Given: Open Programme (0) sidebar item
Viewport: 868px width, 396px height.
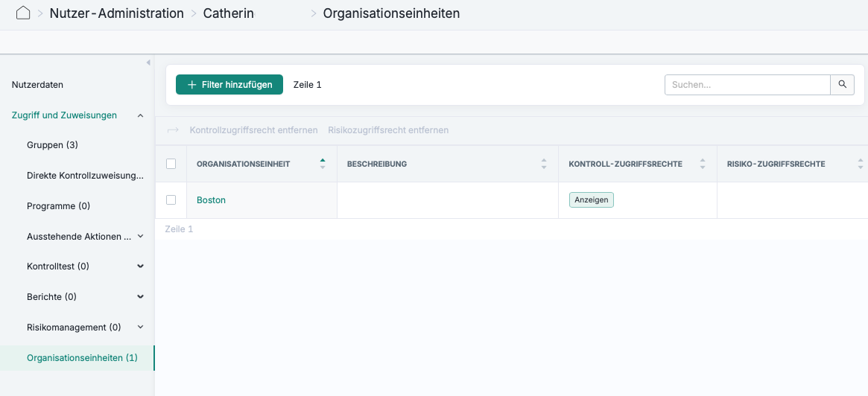Looking at the screenshot, I should click(59, 205).
